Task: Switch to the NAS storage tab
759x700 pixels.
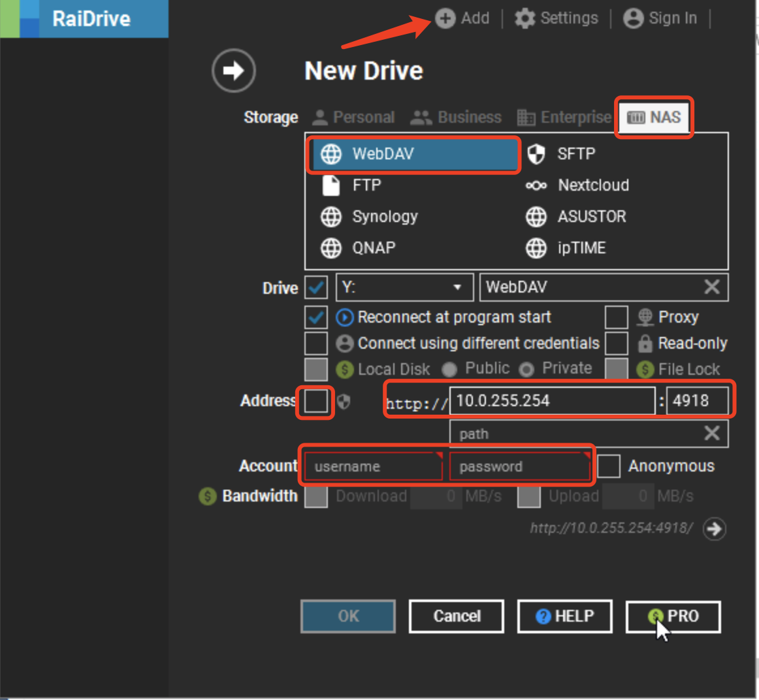Action: [x=654, y=118]
